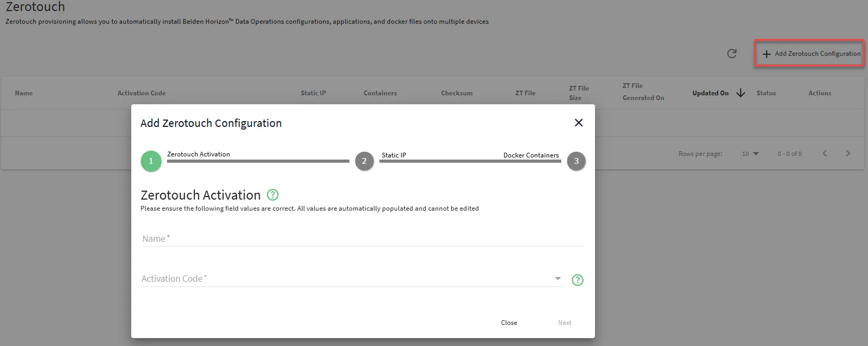The image size is (868, 346).
Task: Click the Updated On column header text
Action: [710, 93]
